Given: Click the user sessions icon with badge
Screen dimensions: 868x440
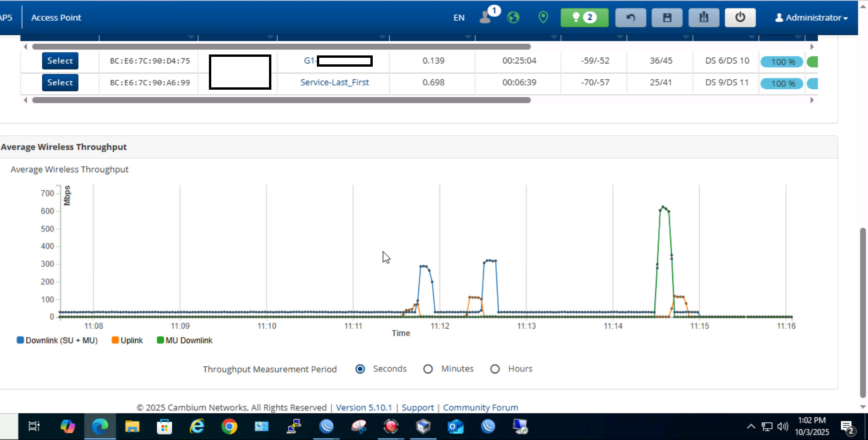Looking at the screenshot, I should coord(486,17).
